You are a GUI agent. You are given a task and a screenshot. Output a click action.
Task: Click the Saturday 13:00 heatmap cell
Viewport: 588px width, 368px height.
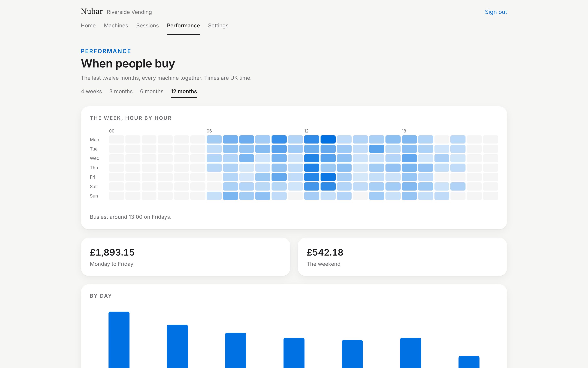point(328,186)
